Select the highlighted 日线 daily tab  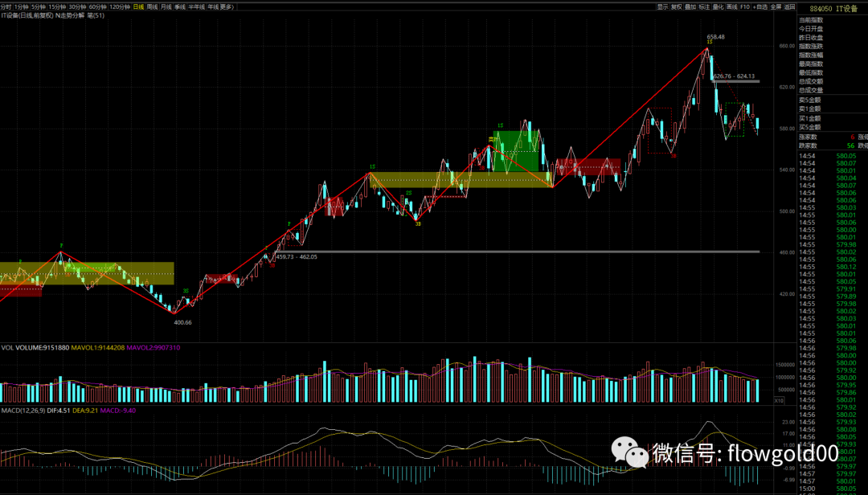tap(138, 7)
